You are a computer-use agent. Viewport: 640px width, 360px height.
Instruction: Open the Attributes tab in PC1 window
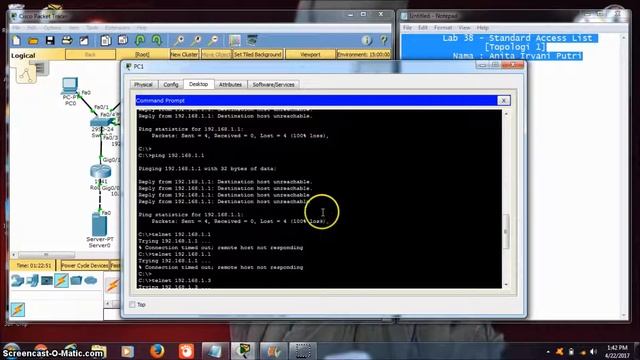[x=230, y=84]
